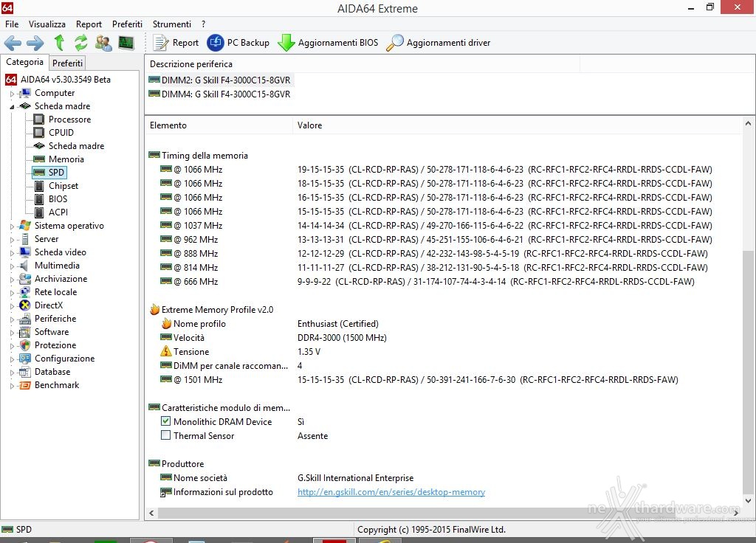Open the Preferiti menu in menu bar
The image size is (756, 543).
(x=127, y=24)
